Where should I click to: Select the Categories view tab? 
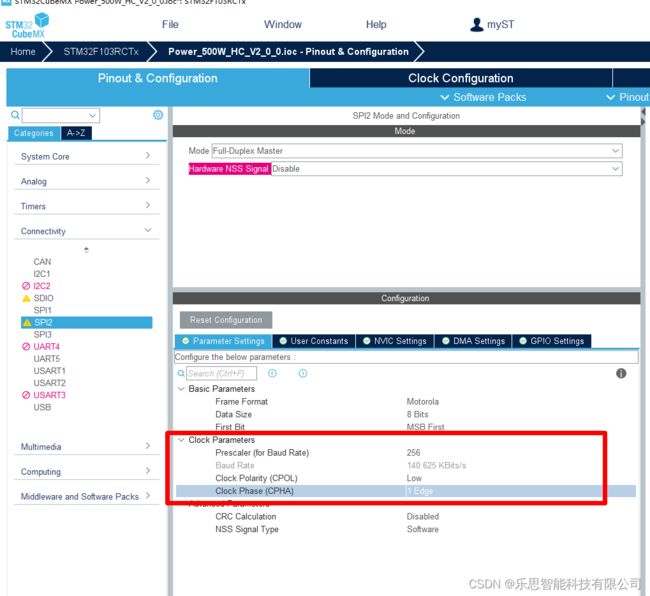click(x=34, y=133)
